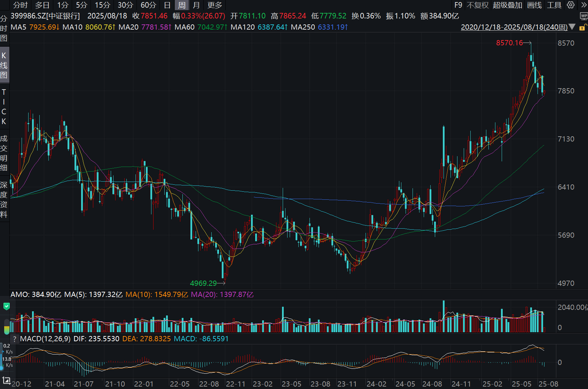588x389 pixels.
Task: Toggle the 超级叠加 overlay option
Action: point(507,5)
